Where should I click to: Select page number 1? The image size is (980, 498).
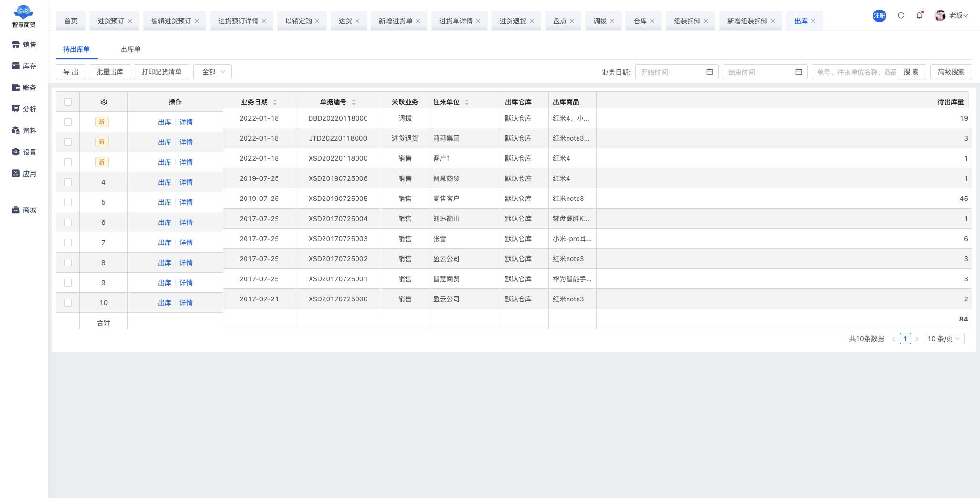905,339
